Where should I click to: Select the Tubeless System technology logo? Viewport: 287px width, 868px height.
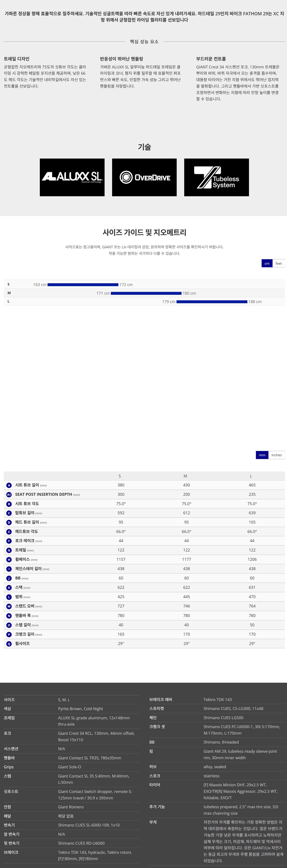(216, 177)
